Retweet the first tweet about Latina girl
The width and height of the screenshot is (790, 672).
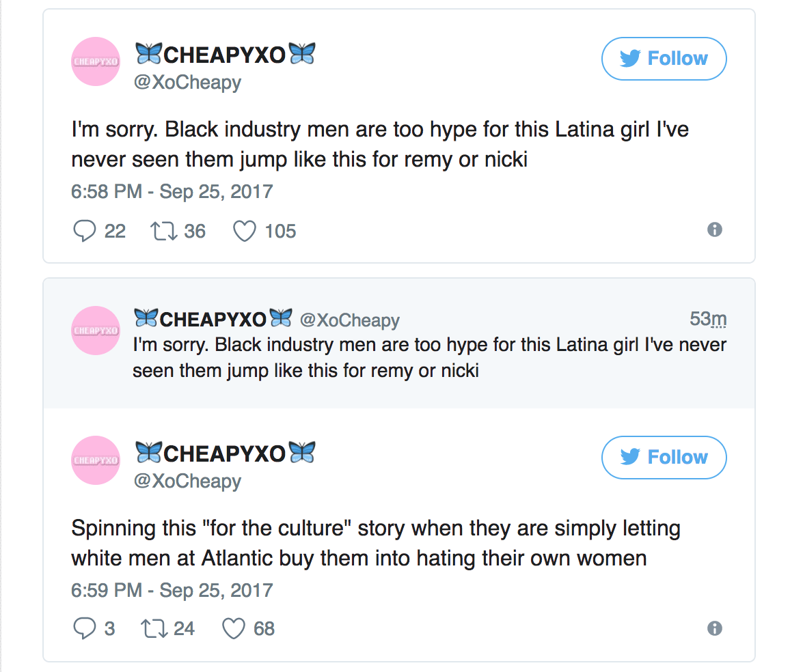163,231
